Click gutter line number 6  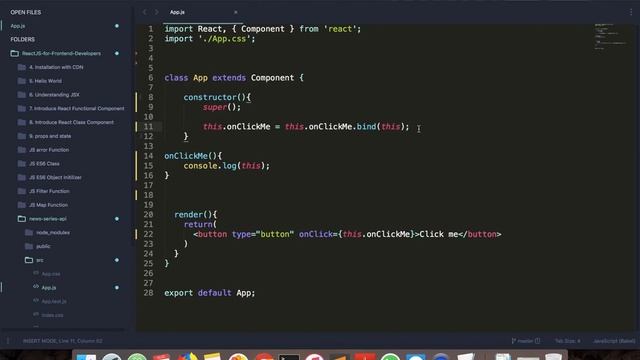tap(151, 78)
